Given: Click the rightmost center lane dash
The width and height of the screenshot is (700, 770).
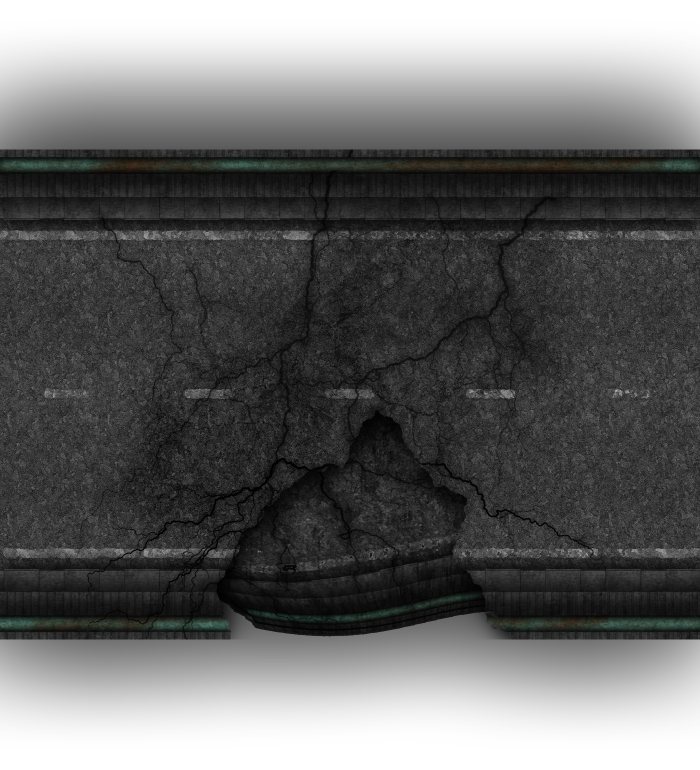Looking at the screenshot, I should point(631,394).
